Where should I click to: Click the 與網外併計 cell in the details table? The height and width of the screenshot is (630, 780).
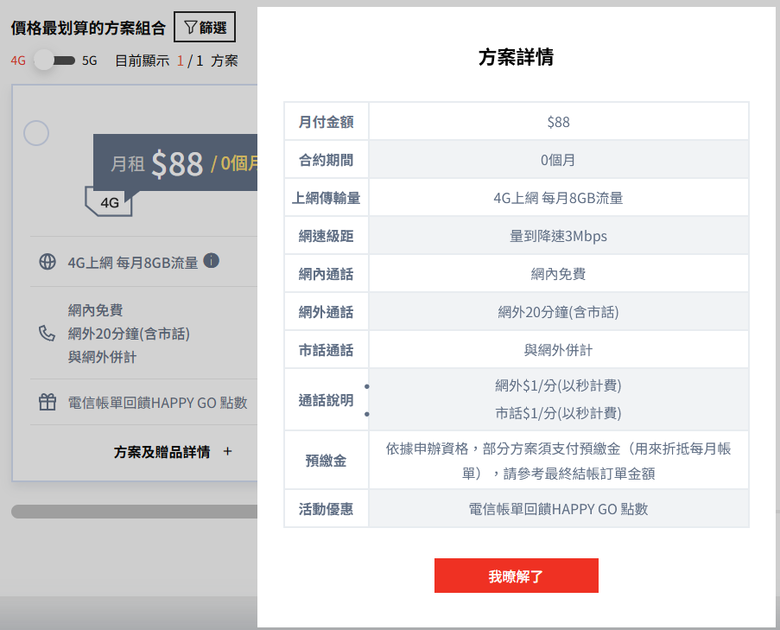[x=558, y=350]
